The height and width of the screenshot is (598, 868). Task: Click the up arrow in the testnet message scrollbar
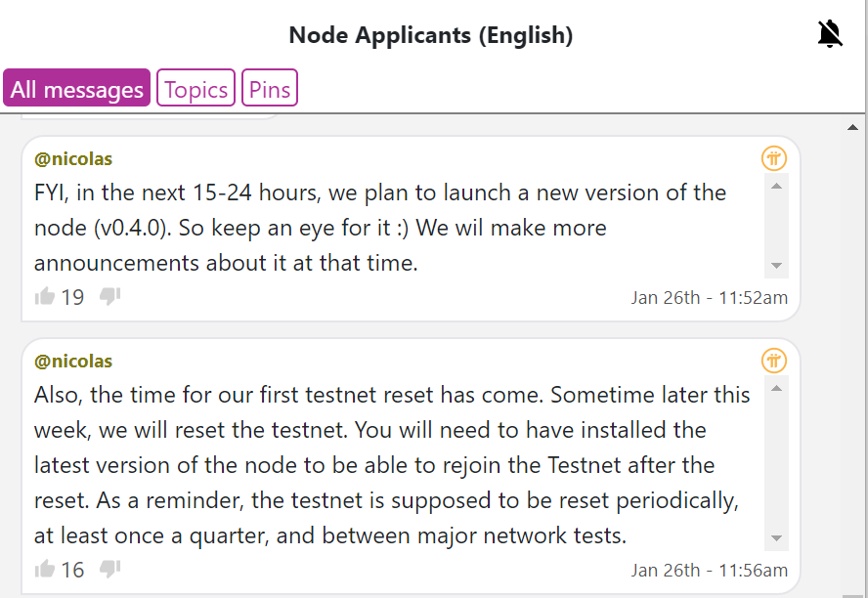777,388
